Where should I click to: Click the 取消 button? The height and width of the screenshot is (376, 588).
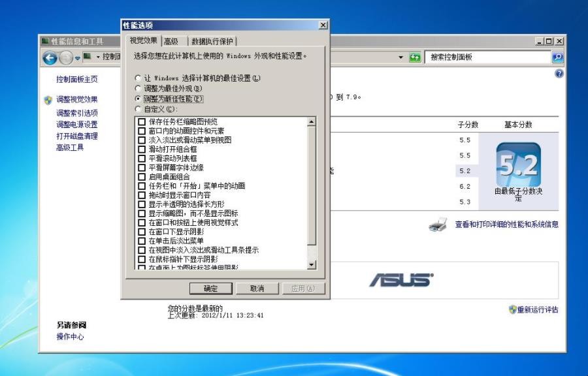pos(257,289)
